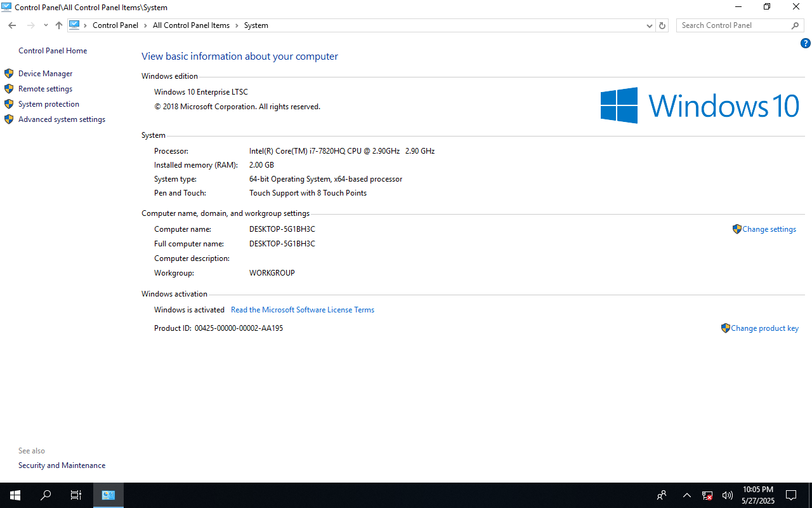Open the Action Center notifications icon
This screenshot has height=508, width=812.
(791, 495)
